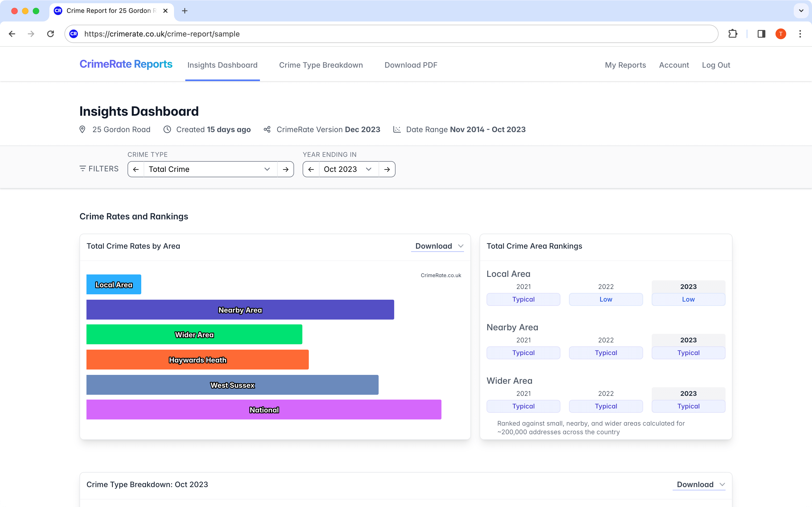Image resolution: width=812 pixels, height=507 pixels.
Task: Click Local Area 2021 Typical ranking badge
Action: tap(524, 299)
